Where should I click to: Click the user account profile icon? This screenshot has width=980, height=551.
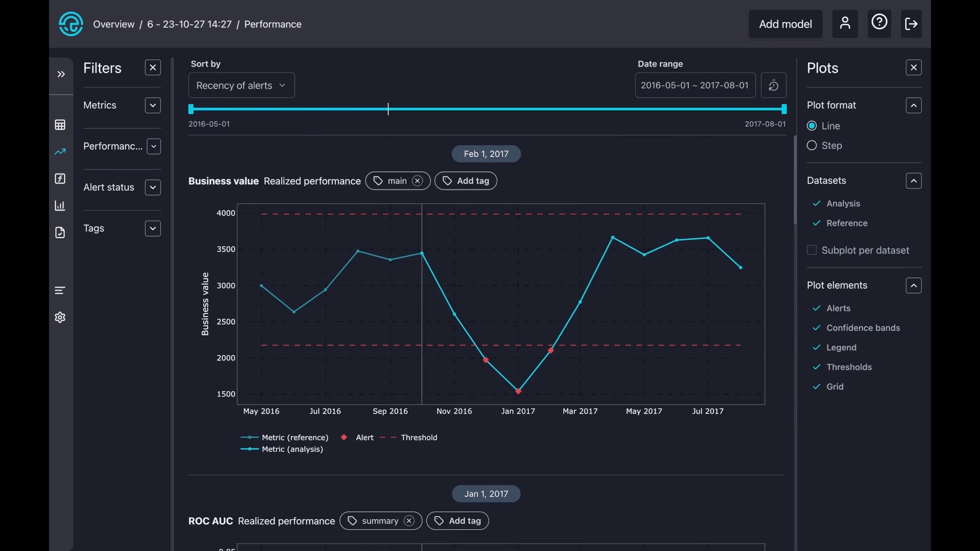click(x=845, y=24)
